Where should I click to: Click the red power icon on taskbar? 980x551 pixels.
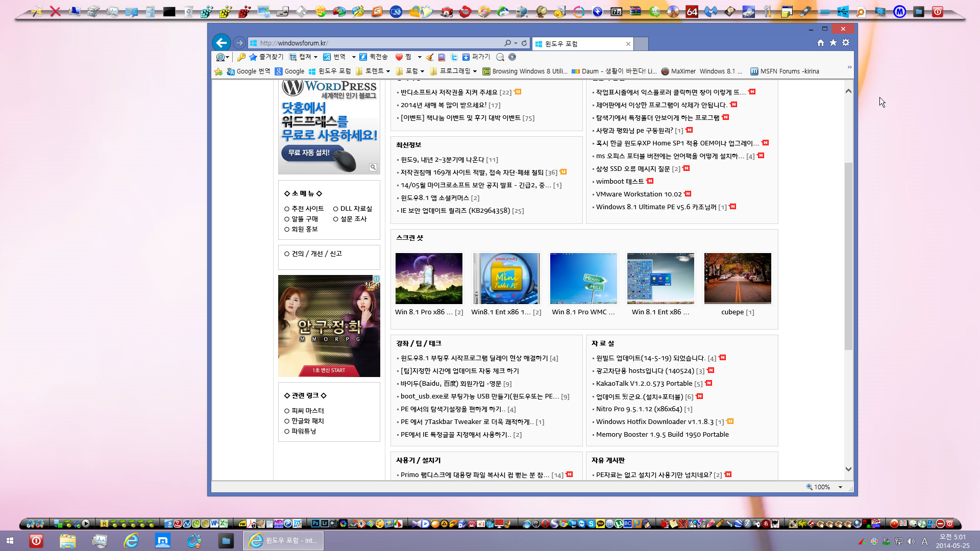pyautogui.click(x=36, y=541)
